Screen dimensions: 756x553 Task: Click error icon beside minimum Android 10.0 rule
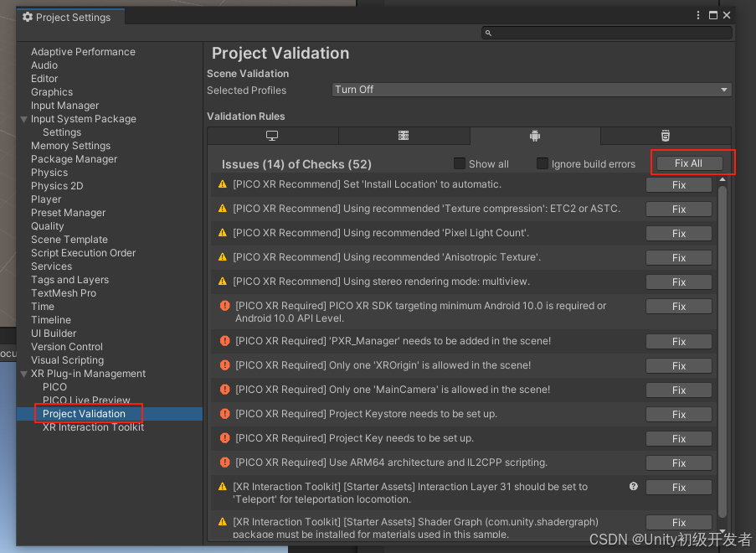click(224, 306)
